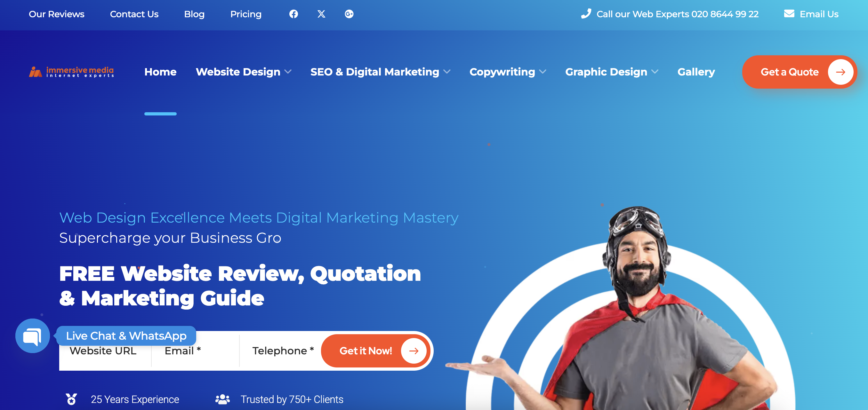Open the Google Plus social icon
The image size is (868, 410).
pyautogui.click(x=349, y=14)
